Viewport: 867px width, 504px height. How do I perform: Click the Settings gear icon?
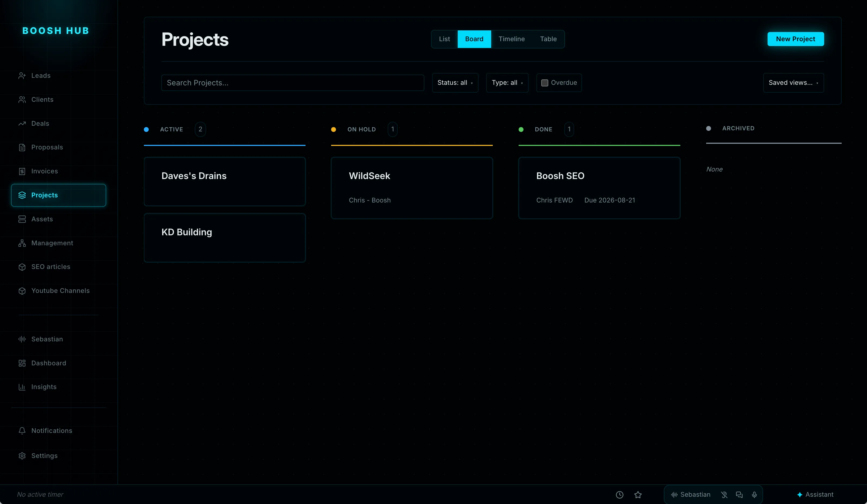pos(22,456)
